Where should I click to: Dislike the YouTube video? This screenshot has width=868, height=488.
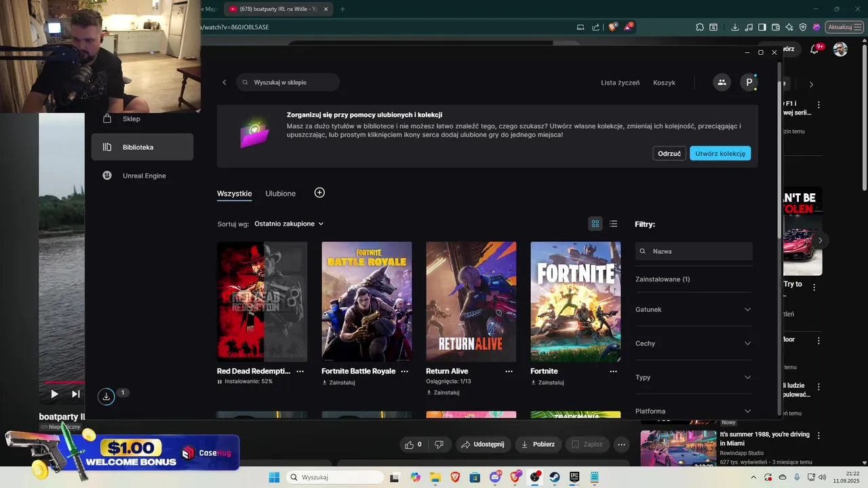[x=439, y=445]
